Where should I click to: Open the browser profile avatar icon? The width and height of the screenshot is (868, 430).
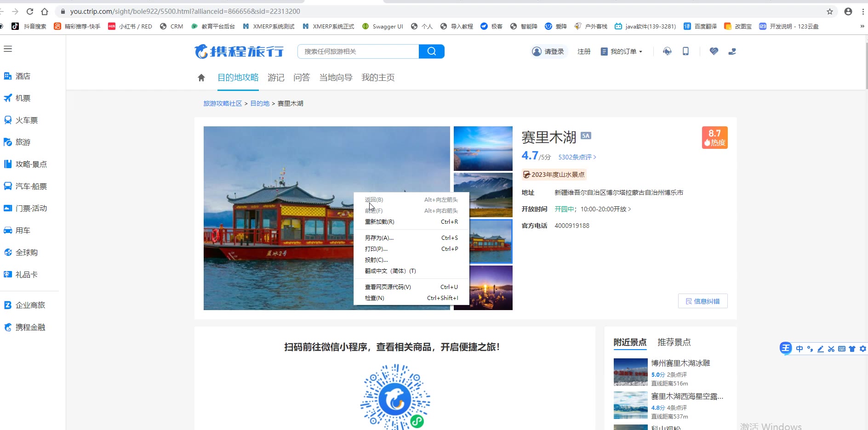pyautogui.click(x=848, y=11)
